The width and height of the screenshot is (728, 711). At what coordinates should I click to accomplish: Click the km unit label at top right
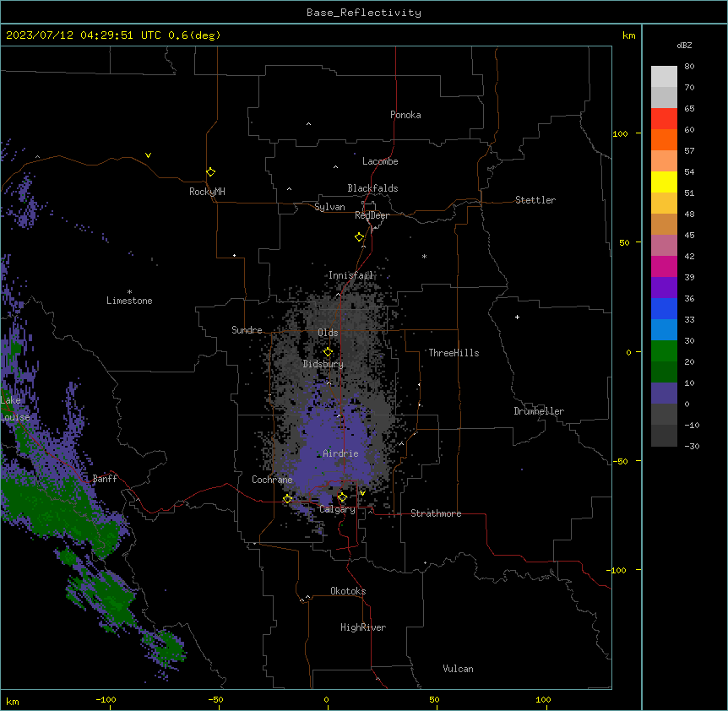coord(628,35)
